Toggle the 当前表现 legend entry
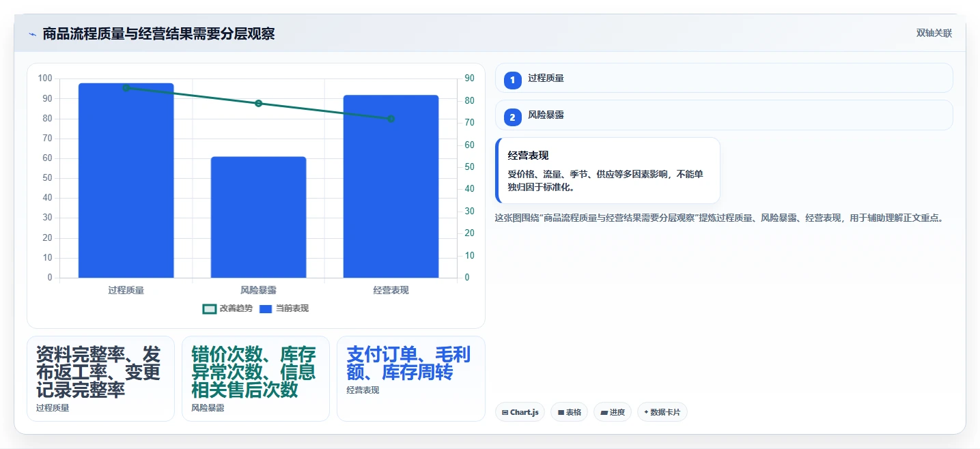 click(x=283, y=308)
